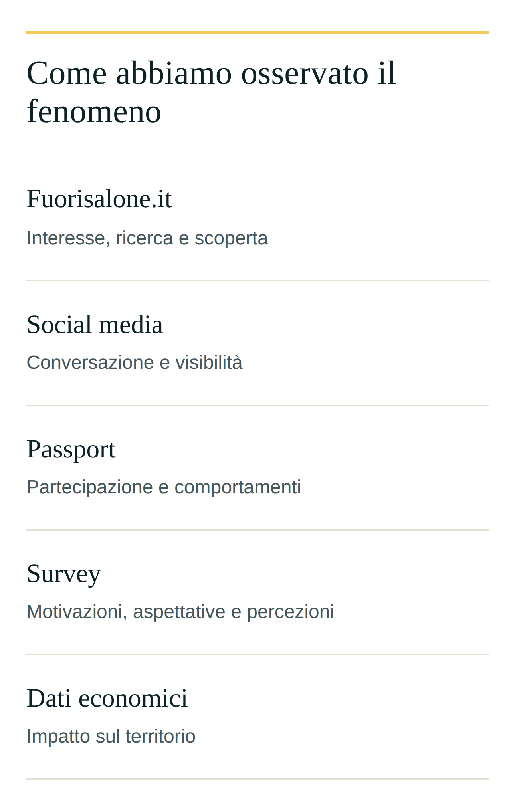Open the Dati economici section
This screenshot has height=812, width=515.
(107, 698)
